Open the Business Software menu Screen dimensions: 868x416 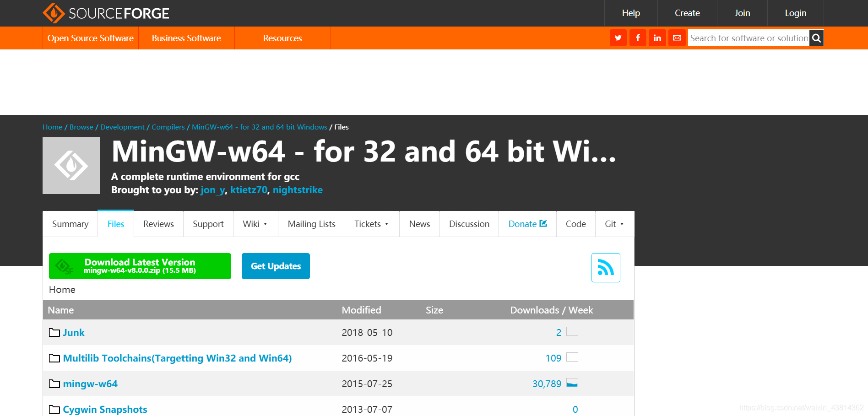186,38
